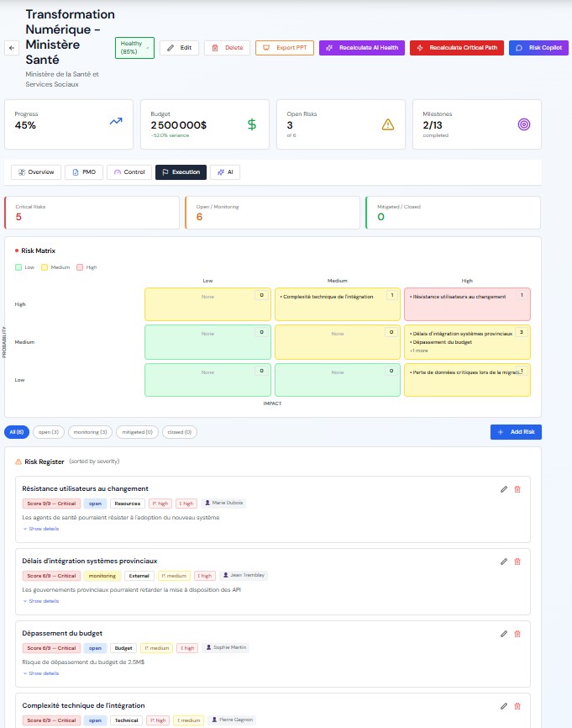Image resolution: width=572 pixels, height=728 pixels.
Task: Filter risks by closed (0)
Action: (x=180, y=432)
